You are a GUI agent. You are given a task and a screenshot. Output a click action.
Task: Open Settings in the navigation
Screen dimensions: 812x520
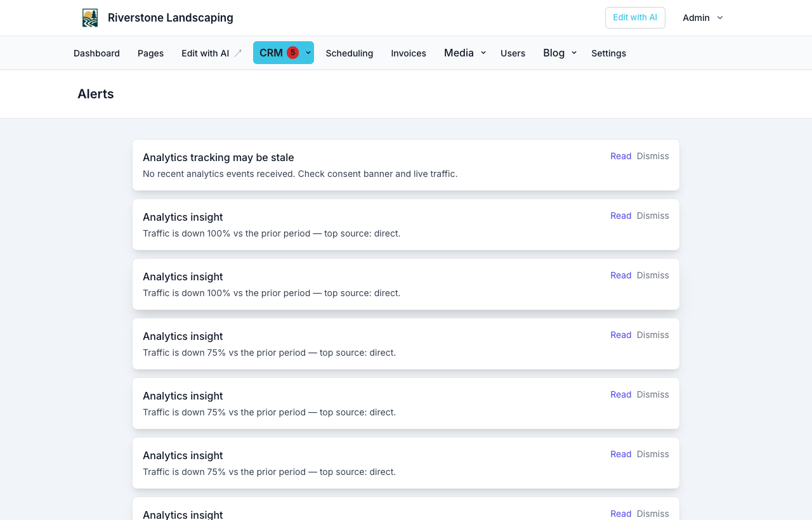click(608, 53)
